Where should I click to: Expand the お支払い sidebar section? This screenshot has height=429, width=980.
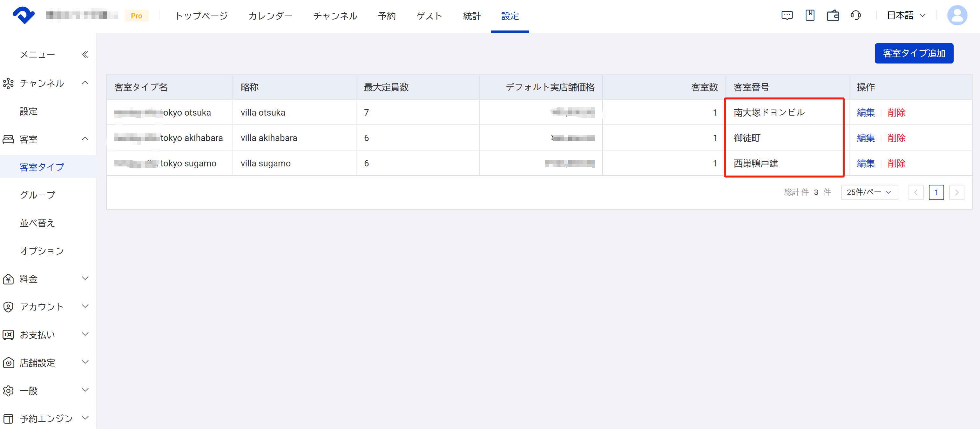click(85, 334)
